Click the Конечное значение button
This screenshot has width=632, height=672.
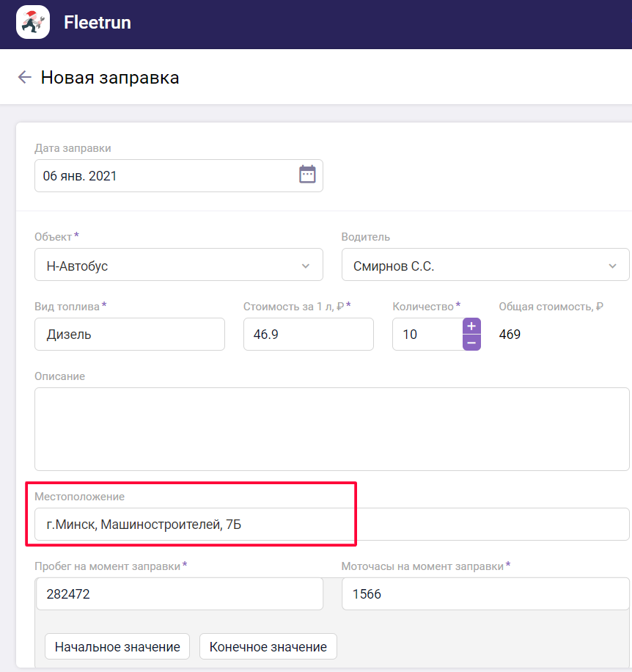click(268, 647)
